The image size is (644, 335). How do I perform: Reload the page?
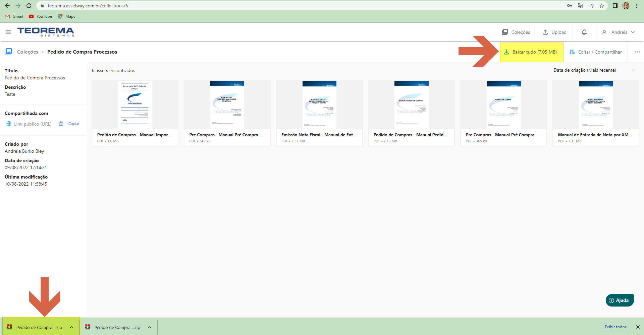pyautogui.click(x=29, y=6)
